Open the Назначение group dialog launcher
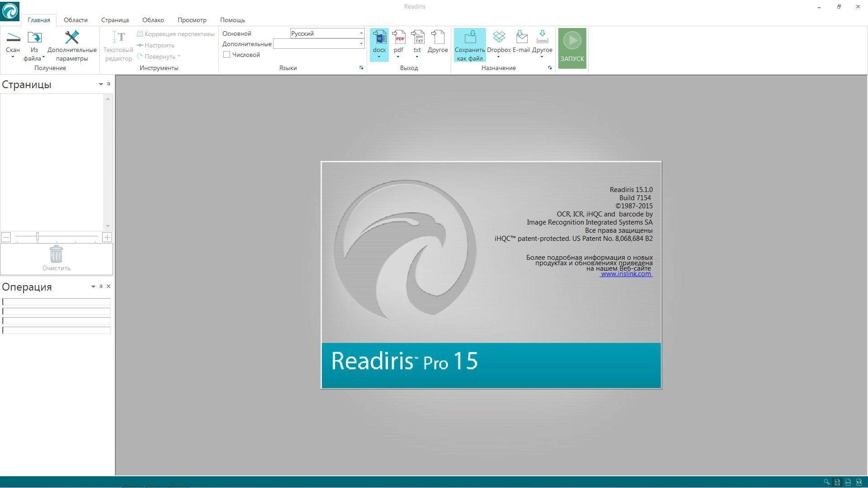The width and height of the screenshot is (868, 488). (x=550, y=68)
